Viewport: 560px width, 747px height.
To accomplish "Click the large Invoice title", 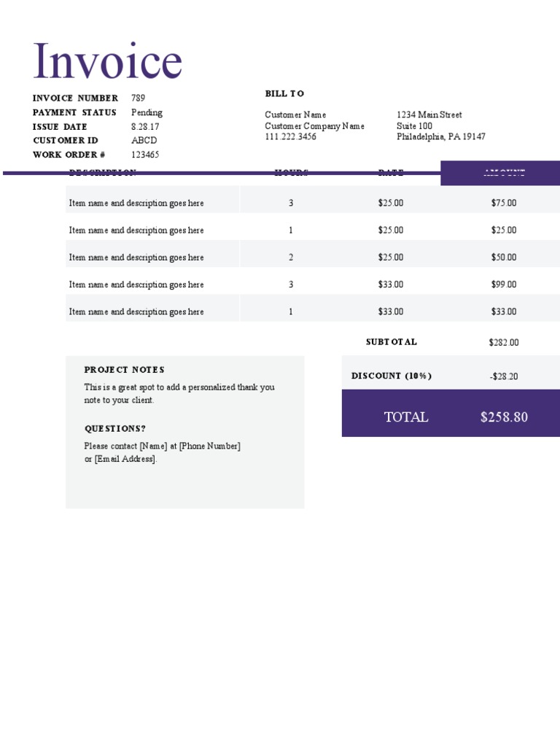I will coord(107,62).
